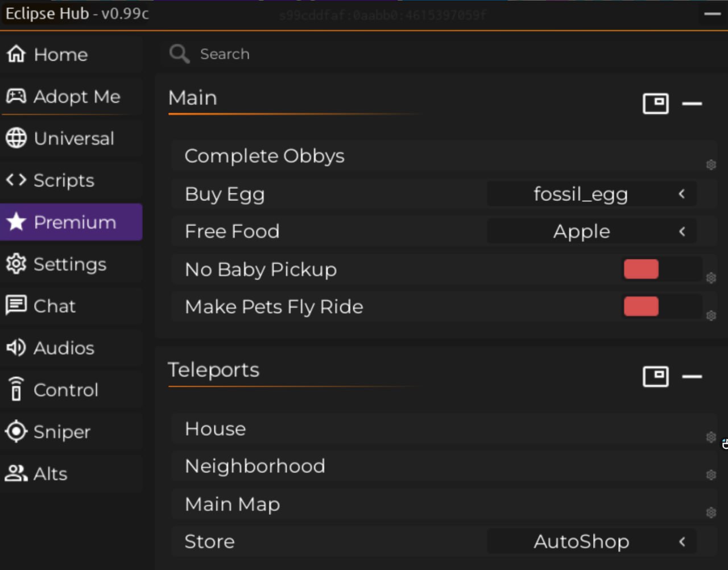Toggle the No Baby Pickup switch

(663, 269)
